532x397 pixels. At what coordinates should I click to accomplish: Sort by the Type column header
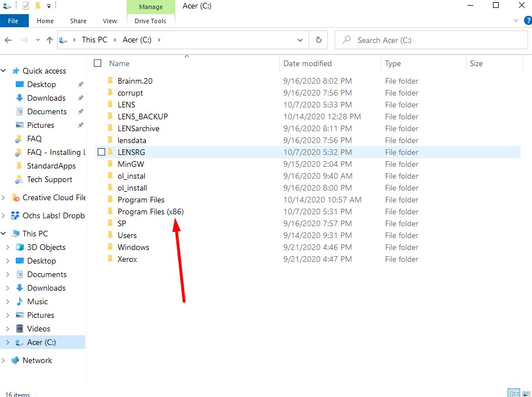tap(392, 63)
